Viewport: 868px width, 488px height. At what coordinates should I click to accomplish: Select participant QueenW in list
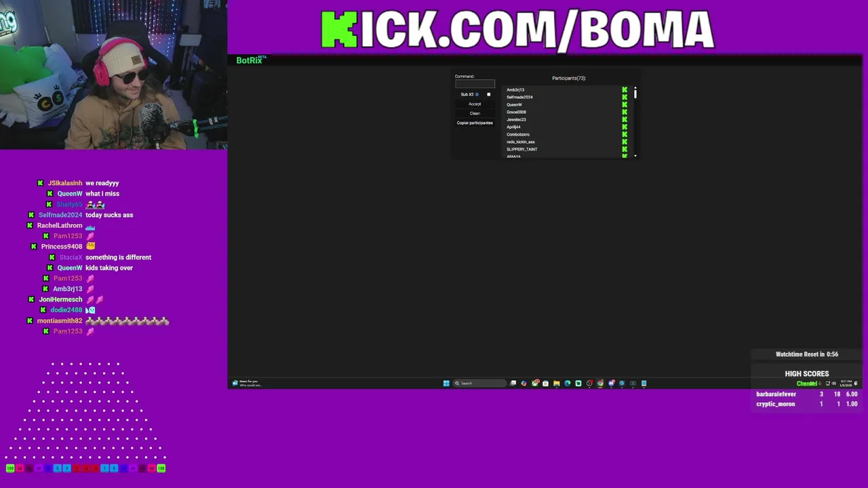point(514,104)
